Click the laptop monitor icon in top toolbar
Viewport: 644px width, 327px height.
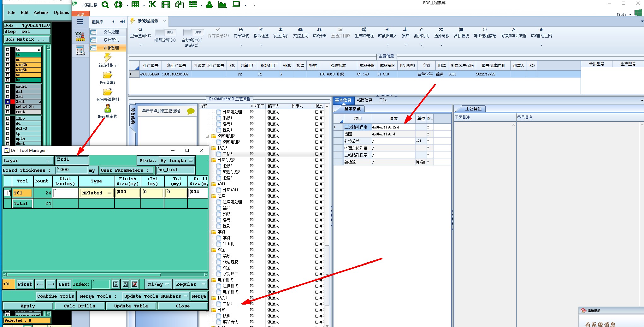pyautogui.click(x=236, y=4)
